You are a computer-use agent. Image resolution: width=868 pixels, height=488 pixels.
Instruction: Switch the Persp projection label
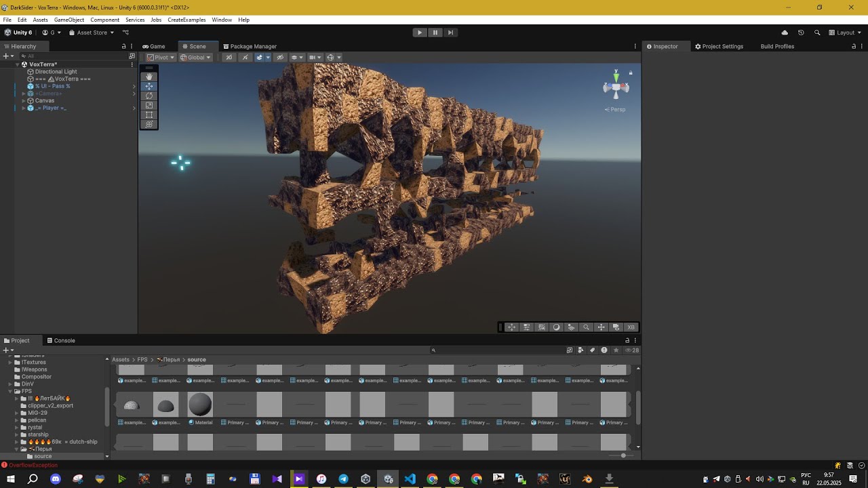615,109
